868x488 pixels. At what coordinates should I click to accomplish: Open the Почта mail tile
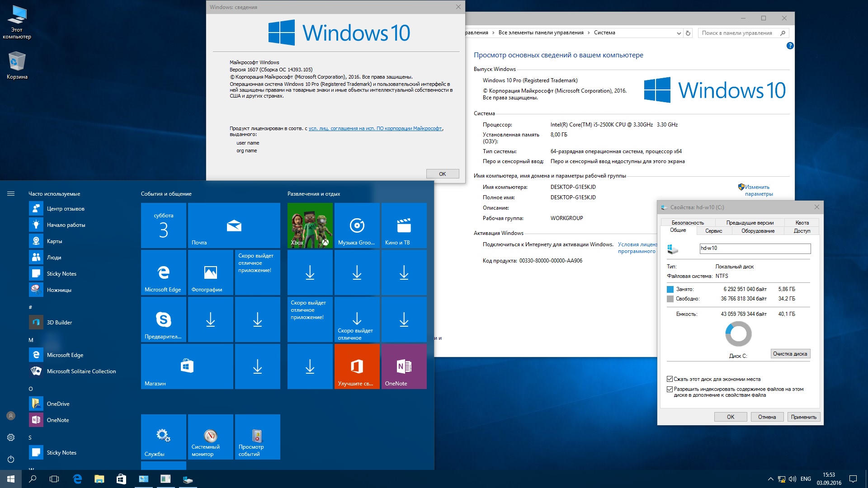234,225
